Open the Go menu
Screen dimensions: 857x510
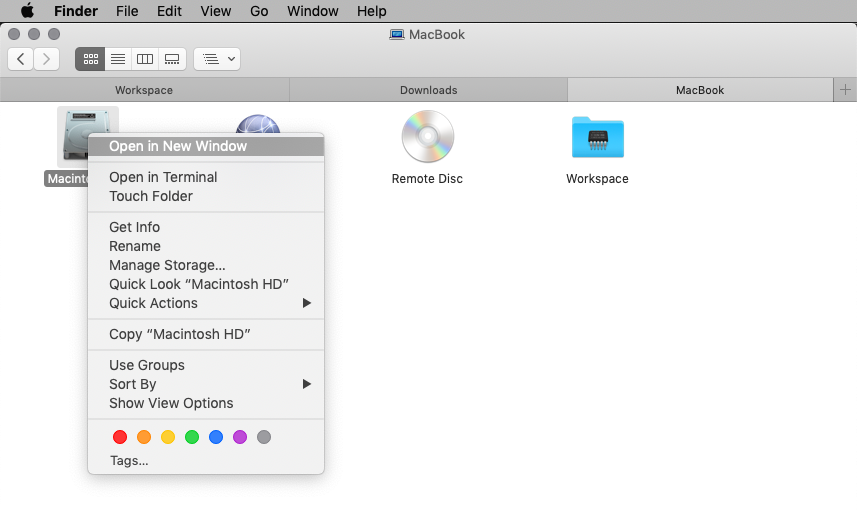(x=259, y=11)
